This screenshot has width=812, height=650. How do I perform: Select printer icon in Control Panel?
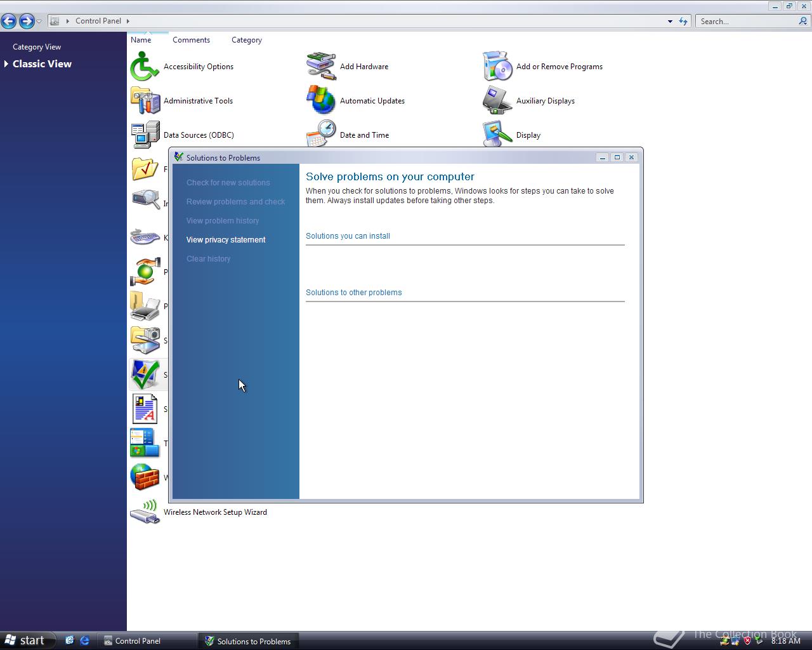pos(145,307)
